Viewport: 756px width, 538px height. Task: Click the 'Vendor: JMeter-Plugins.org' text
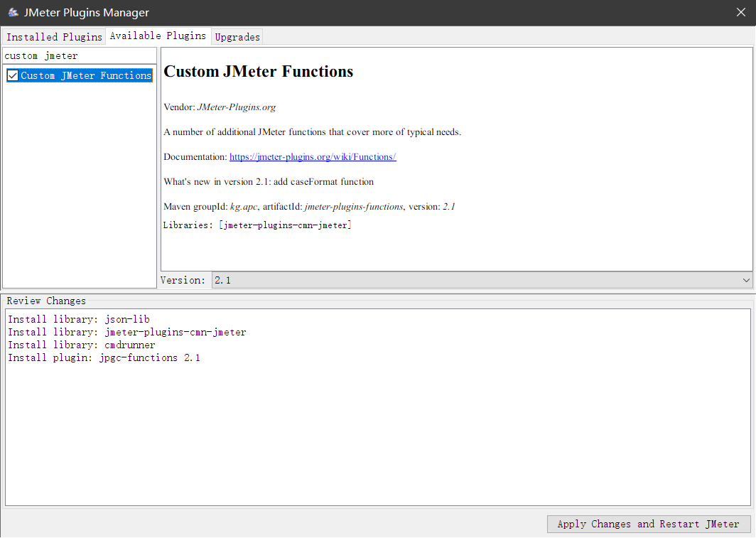pyautogui.click(x=220, y=107)
